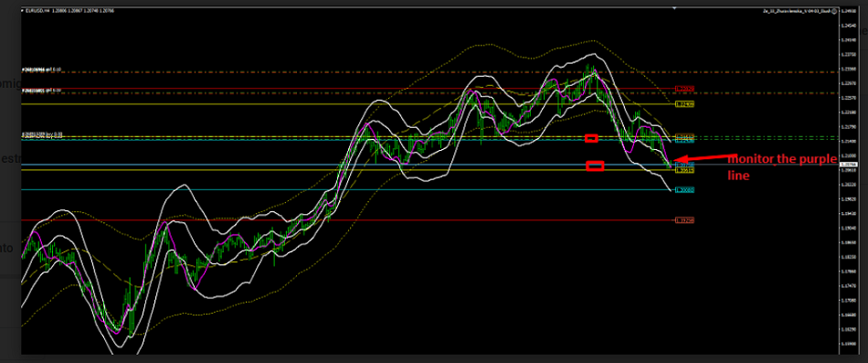The height and width of the screenshot is (363, 868).
Task: Click the bottom dark red price label tag
Action: click(x=684, y=220)
